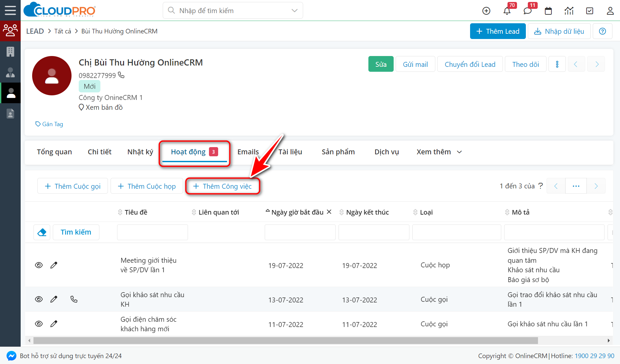Open the user profile icon
The image size is (620, 364).
click(610, 11)
